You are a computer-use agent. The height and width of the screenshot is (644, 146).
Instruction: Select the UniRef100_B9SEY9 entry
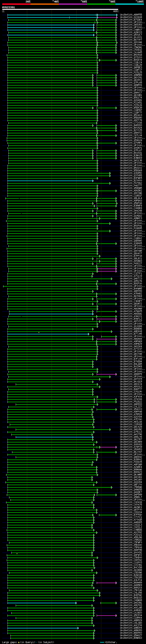131,60
